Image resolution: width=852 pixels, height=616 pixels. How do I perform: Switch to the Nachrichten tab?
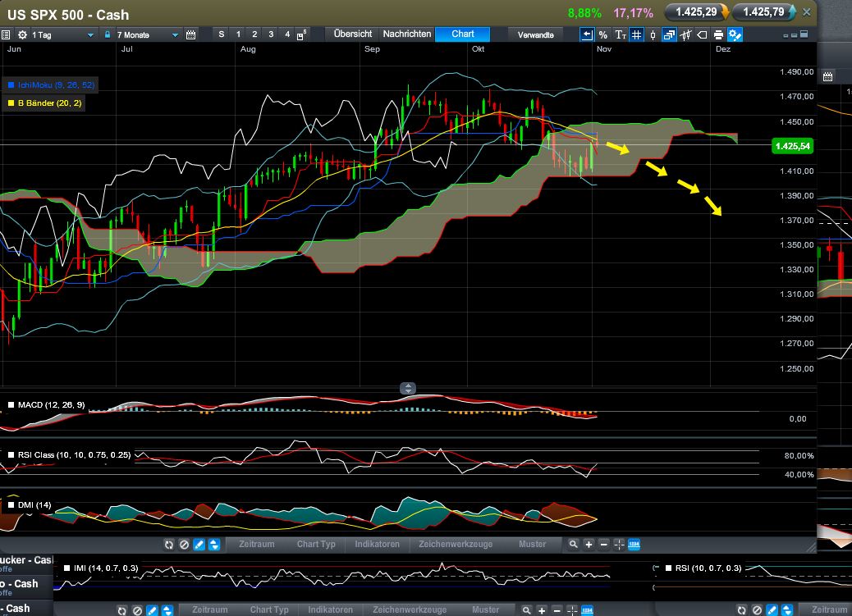[407, 34]
